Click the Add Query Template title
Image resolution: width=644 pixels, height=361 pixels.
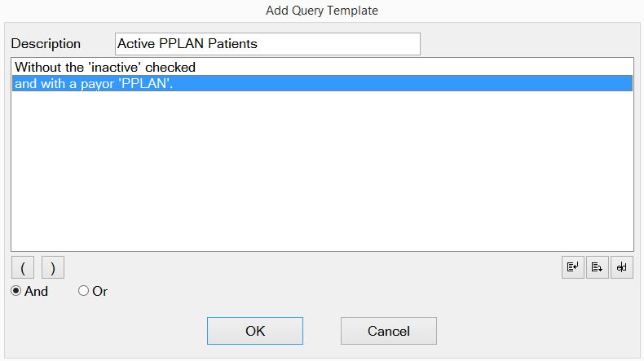tap(322, 11)
